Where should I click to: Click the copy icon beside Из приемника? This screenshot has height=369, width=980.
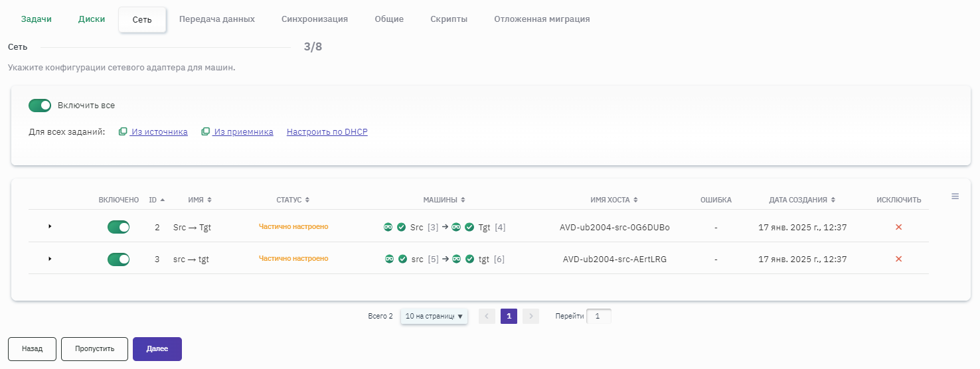coord(206,132)
